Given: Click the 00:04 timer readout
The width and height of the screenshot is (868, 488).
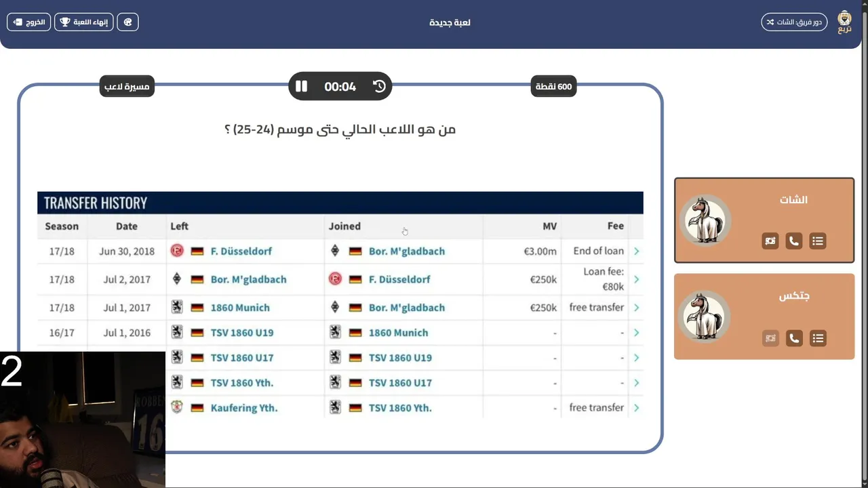Looking at the screenshot, I should tap(340, 87).
